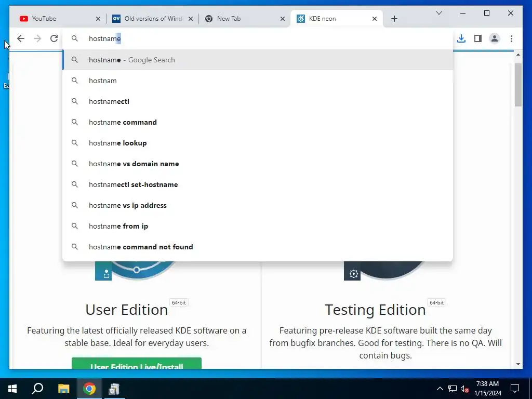Pick the 'hostname lookup' suggestion
This screenshot has width=532, height=399.
point(258,143)
